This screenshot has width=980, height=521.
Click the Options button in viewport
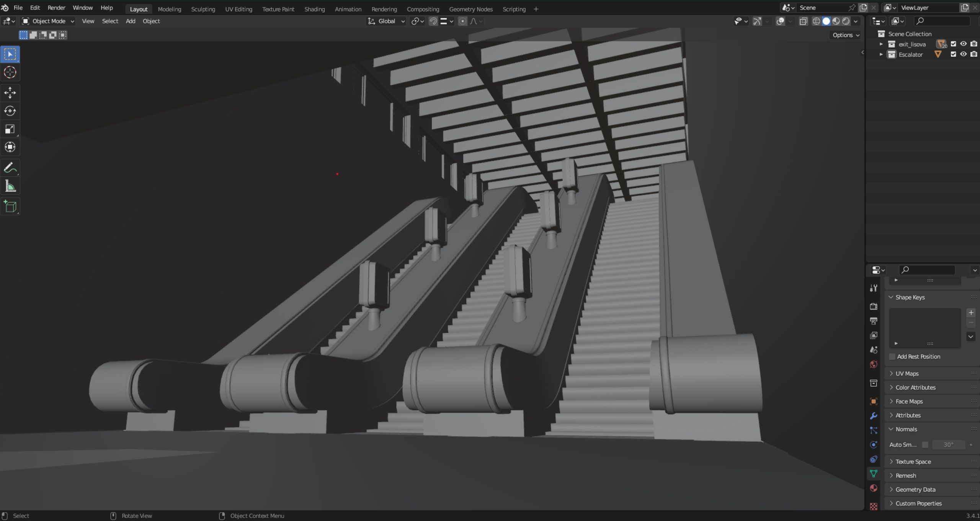tap(846, 35)
